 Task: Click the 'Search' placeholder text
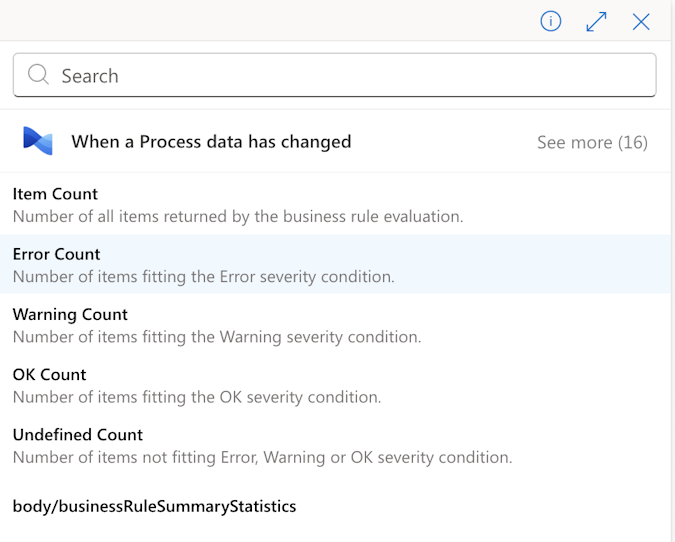coord(90,76)
